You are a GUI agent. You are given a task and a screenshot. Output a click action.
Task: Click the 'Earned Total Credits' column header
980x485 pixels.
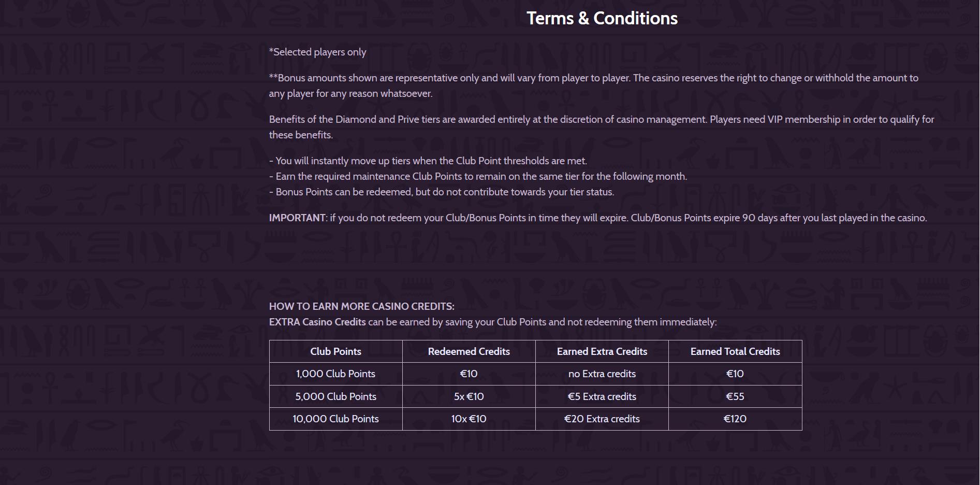click(735, 351)
